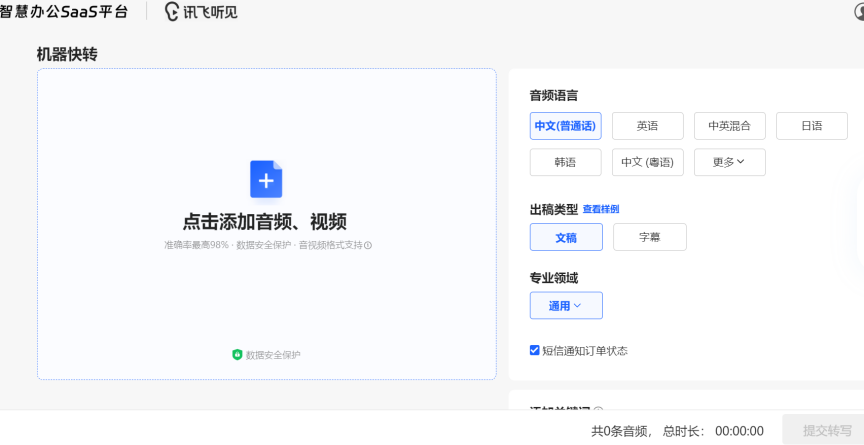The height and width of the screenshot is (445, 864).
Task: Select 字幕 output type
Action: click(650, 237)
